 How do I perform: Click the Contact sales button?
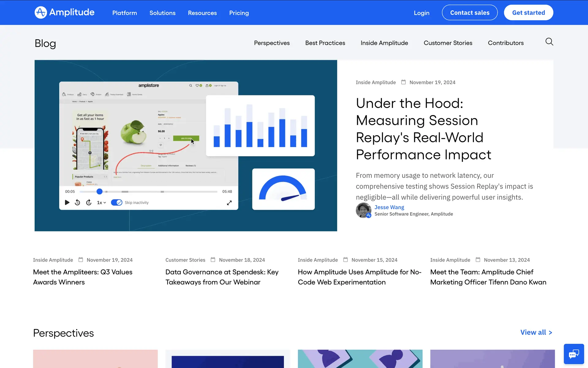tap(469, 13)
